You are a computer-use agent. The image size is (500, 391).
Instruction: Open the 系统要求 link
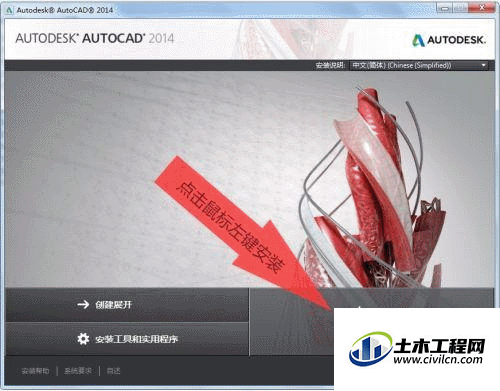(x=78, y=371)
